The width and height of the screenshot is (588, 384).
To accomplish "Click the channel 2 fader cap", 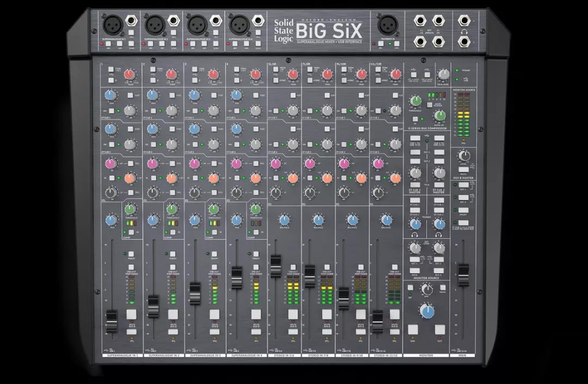I will click(154, 307).
